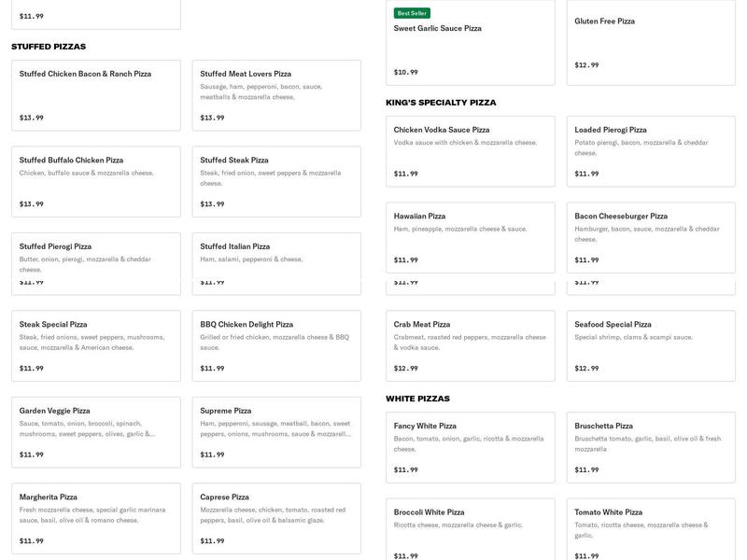Pick the Hawaiian Pizza
This screenshot has height=560, width=747.
[470, 237]
